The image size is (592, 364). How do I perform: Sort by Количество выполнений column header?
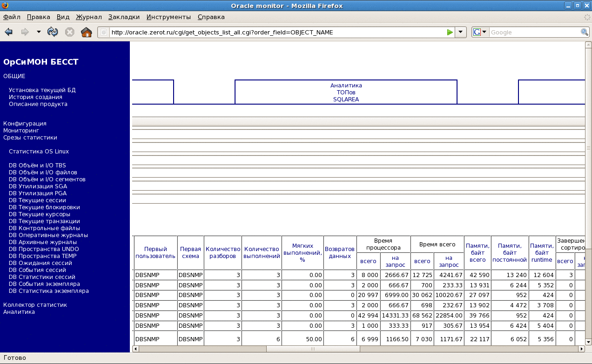click(262, 253)
